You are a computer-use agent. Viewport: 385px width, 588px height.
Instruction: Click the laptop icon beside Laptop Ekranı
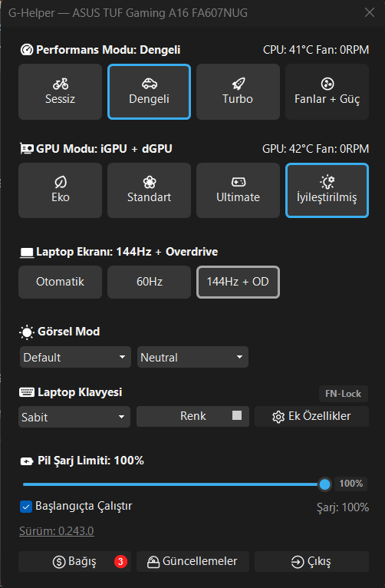point(27,253)
